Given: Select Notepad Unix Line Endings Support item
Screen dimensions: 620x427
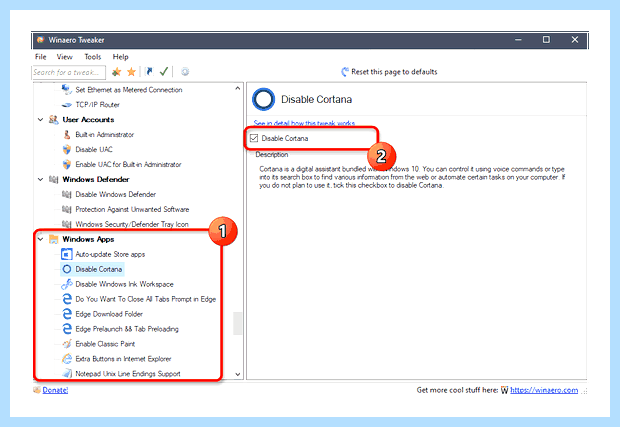Looking at the screenshot, I should coord(128,374).
